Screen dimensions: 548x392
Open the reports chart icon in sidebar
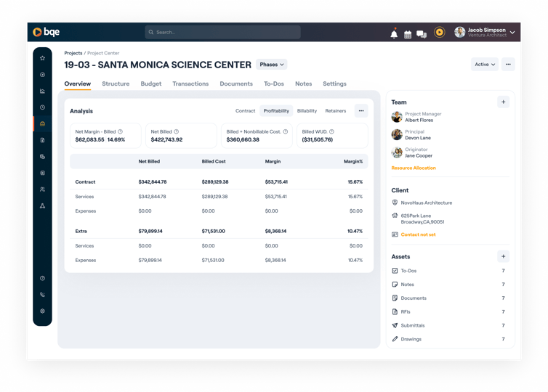42,91
